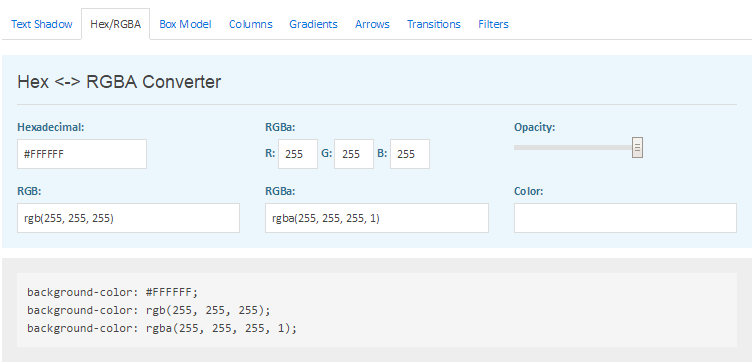
Task: Click the background-color rgb code line
Action: coord(149,311)
